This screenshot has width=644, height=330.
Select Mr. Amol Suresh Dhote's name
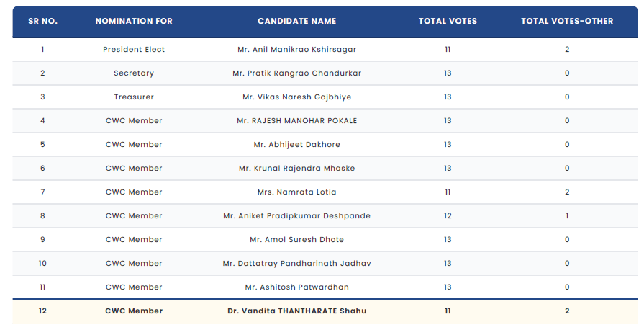[296, 240]
